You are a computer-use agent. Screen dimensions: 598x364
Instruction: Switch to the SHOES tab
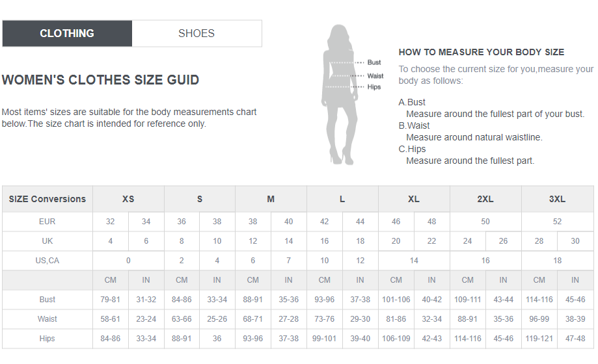tap(197, 34)
